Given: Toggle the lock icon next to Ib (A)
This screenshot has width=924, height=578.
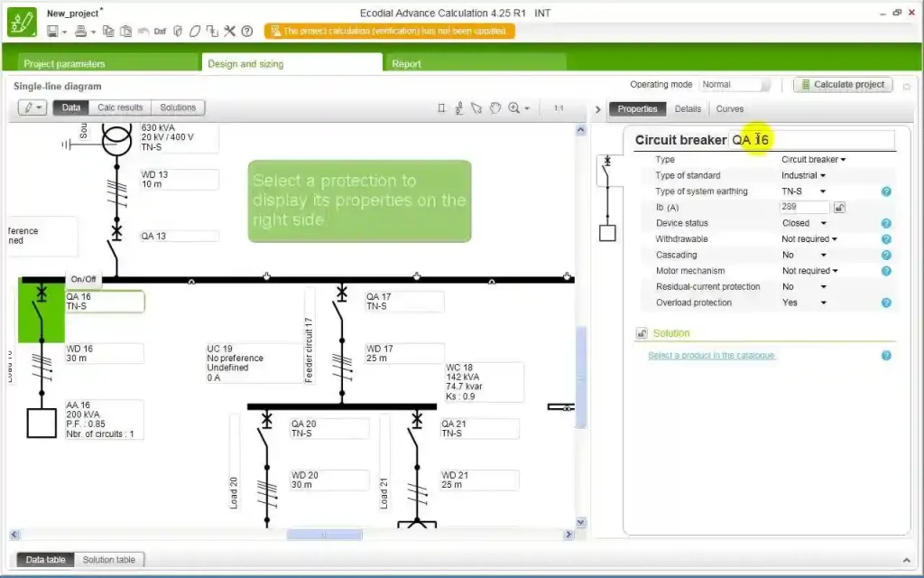Looking at the screenshot, I should pyautogui.click(x=839, y=207).
